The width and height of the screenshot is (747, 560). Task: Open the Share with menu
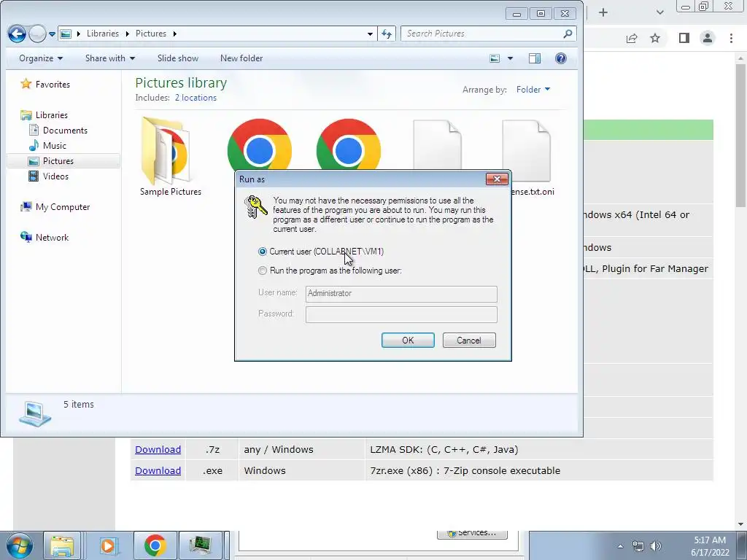point(110,58)
